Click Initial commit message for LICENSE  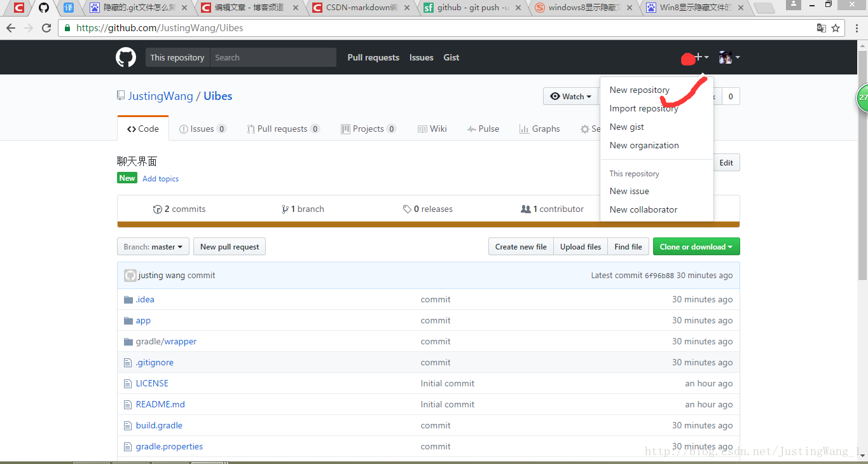click(448, 383)
